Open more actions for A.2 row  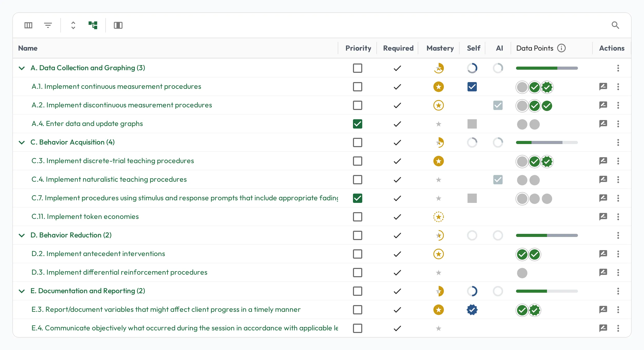[618, 105]
